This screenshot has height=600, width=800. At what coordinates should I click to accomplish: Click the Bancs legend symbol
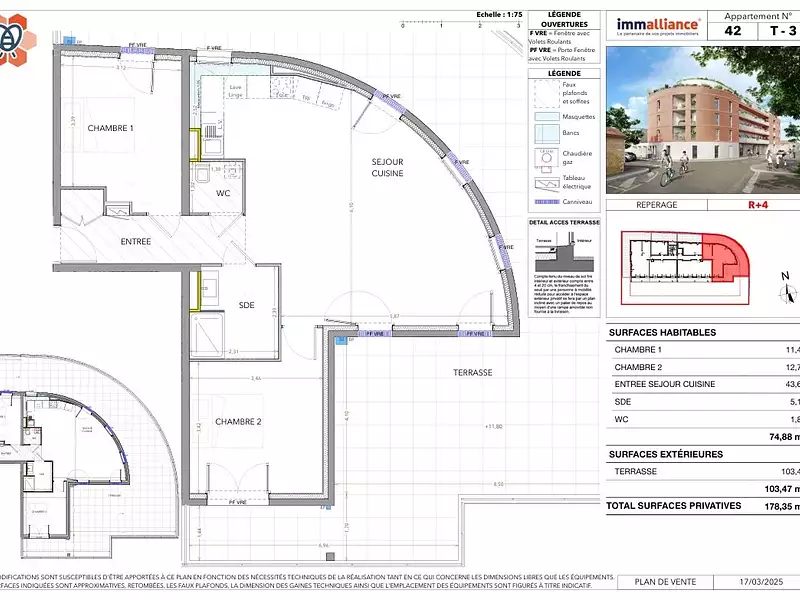546,133
